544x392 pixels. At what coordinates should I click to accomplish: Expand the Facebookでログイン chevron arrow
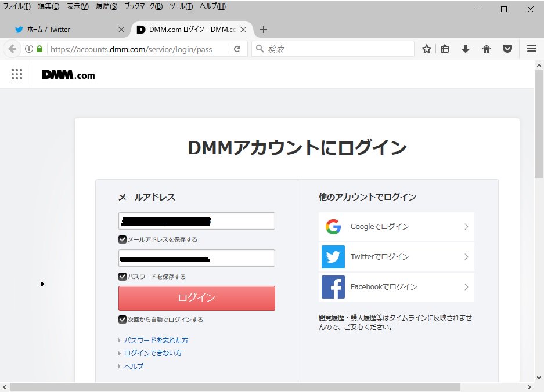click(466, 287)
